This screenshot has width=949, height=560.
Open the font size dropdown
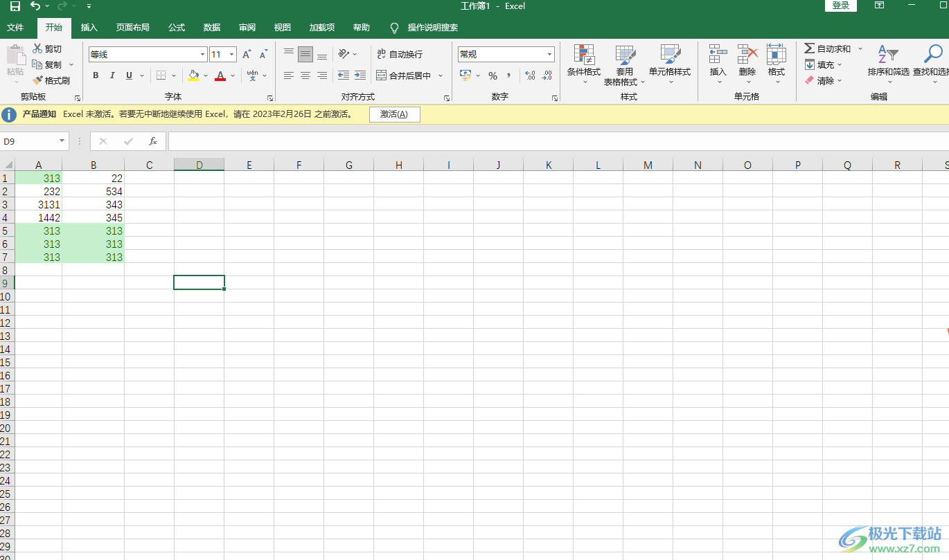(232, 54)
